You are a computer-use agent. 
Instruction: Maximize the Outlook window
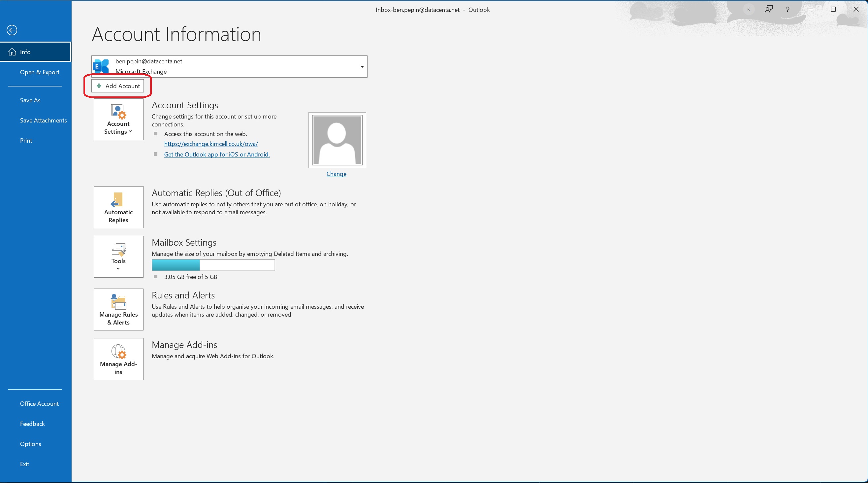(x=833, y=10)
